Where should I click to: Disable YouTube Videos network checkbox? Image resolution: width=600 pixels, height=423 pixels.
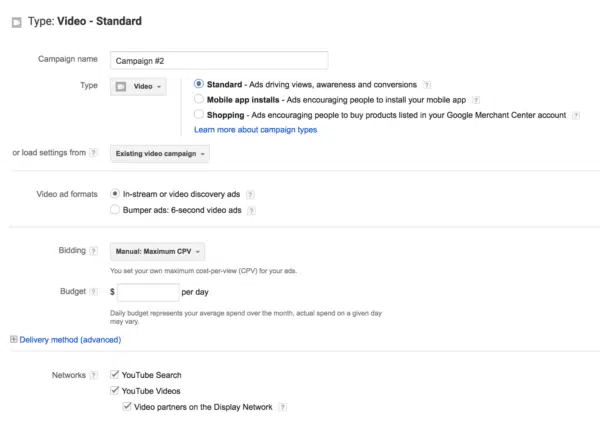click(x=115, y=391)
